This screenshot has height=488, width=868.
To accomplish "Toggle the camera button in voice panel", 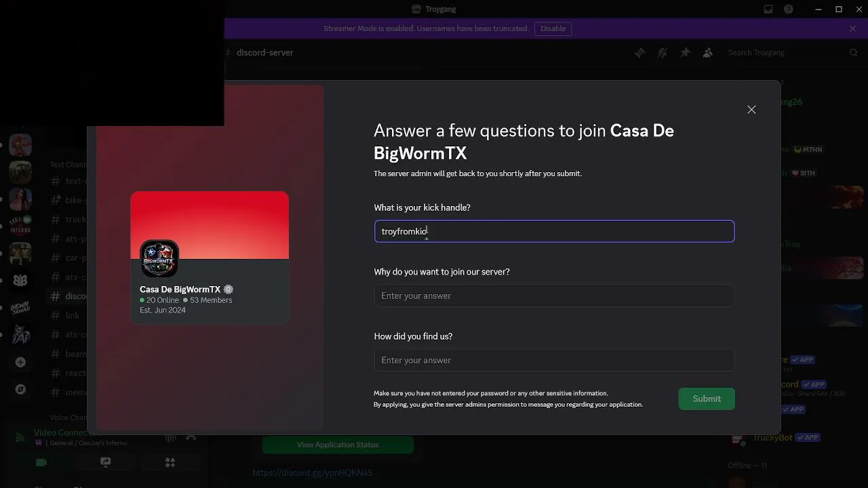I will [41, 462].
